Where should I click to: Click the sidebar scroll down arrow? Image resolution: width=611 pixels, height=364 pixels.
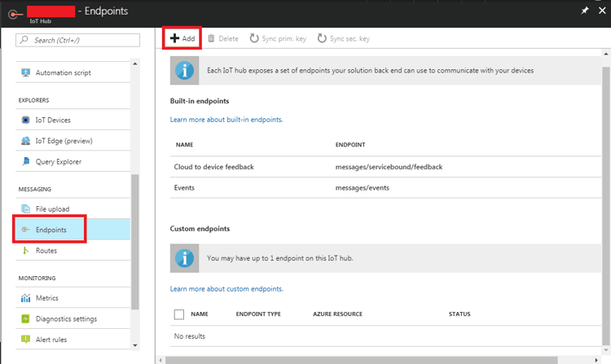point(134,345)
